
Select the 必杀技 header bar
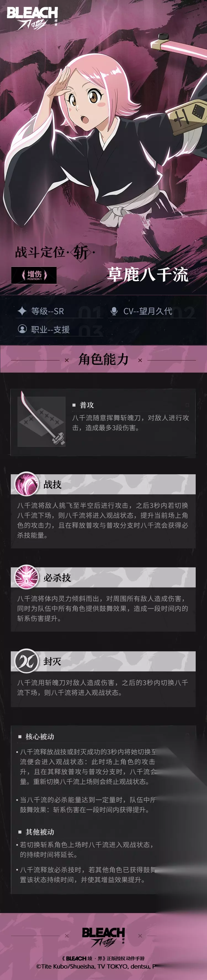coord(103,577)
